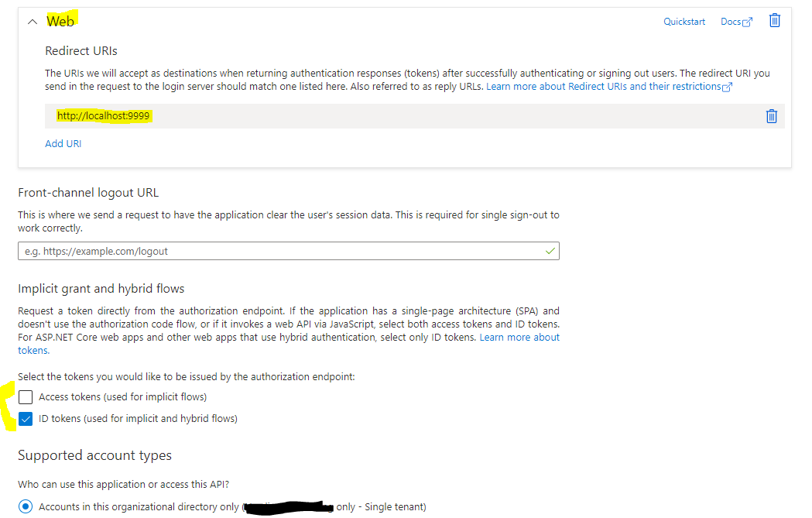Click the Supported account types heading
The height and width of the screenshot is (518, 812).
(94, 455)
